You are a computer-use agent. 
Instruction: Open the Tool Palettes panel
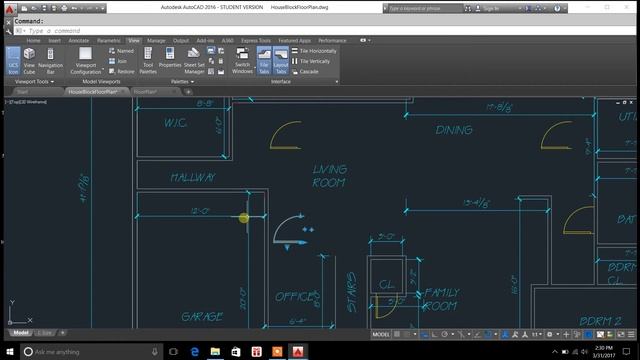[x=148, y=60]
